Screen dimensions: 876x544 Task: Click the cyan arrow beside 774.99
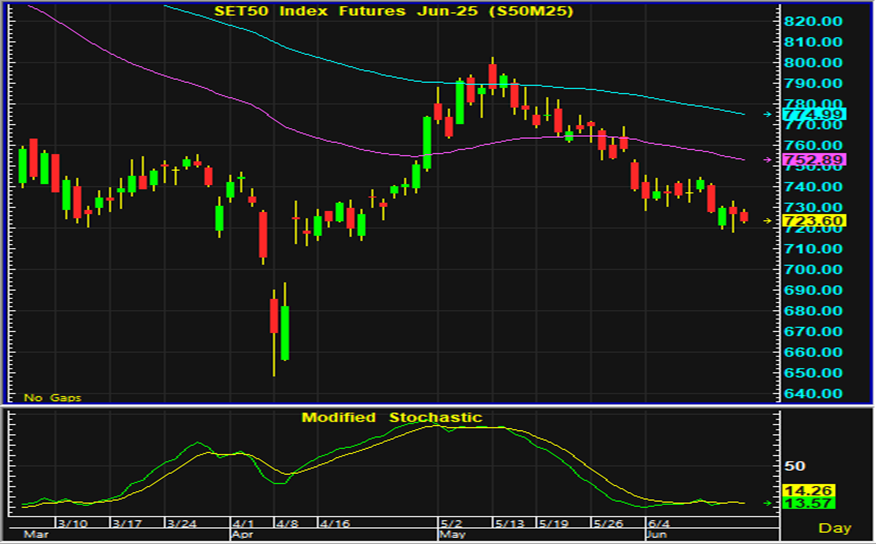pos(768,114)
